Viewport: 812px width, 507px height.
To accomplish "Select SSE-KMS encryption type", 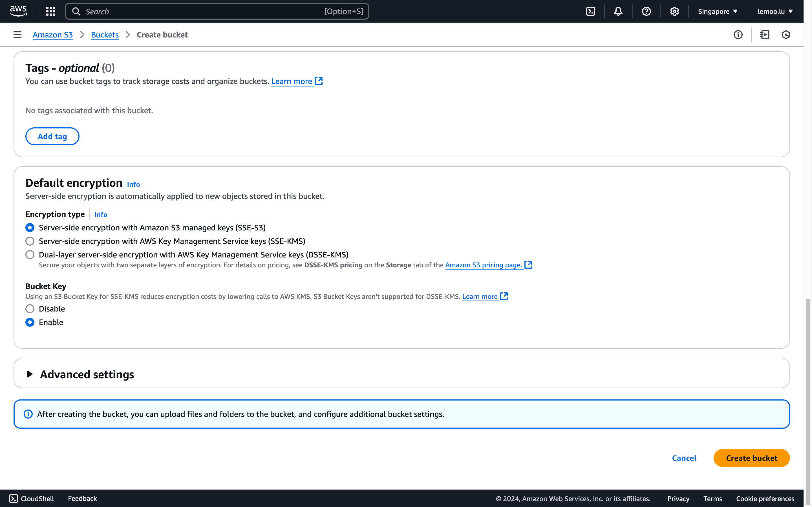I will [x=30, y=241].
